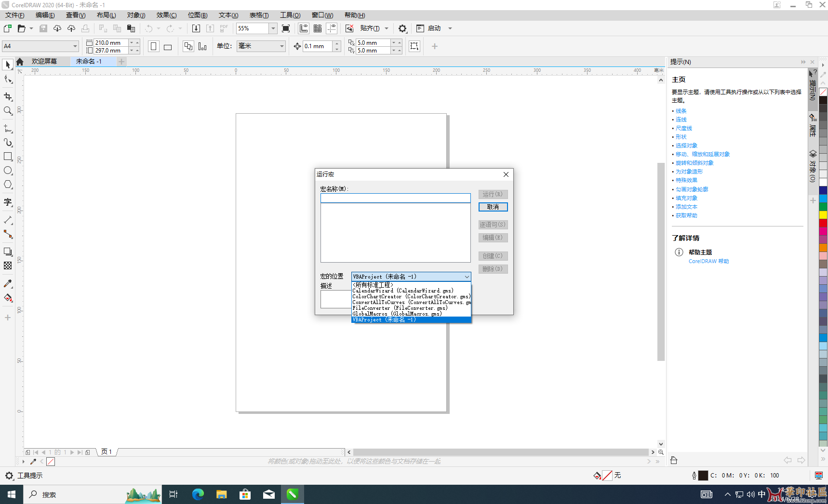Select the Freehand drawing tool

click(x=8, y=128)
